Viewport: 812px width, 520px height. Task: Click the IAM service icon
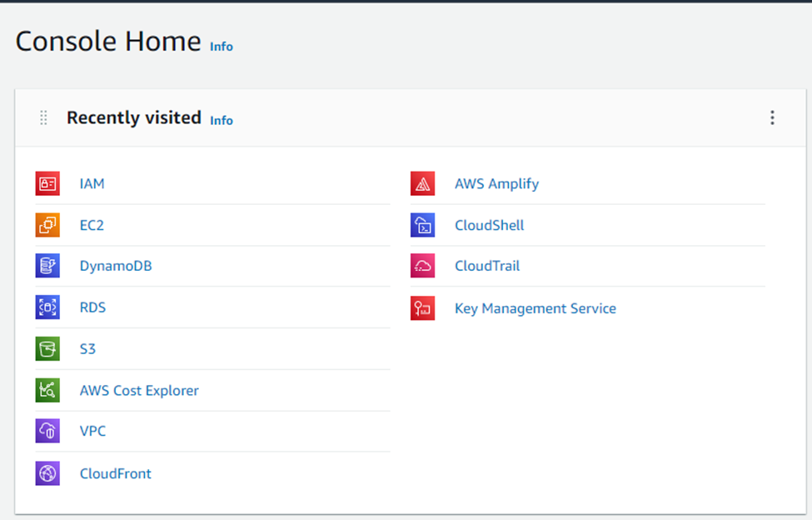[47, 183]
